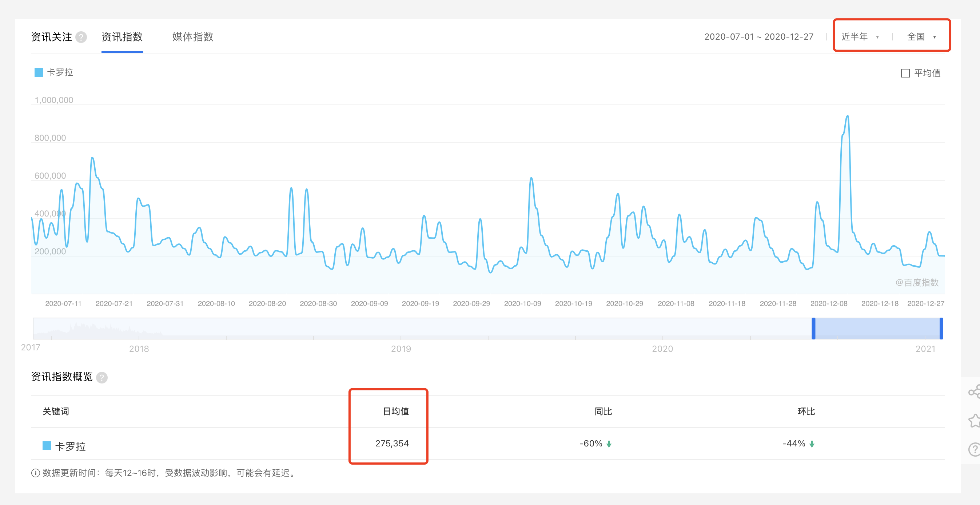Click the help icon beside 资讯指数概览
Screen dimensions: 980x505
pyautogui.click(x=101, y=377)
